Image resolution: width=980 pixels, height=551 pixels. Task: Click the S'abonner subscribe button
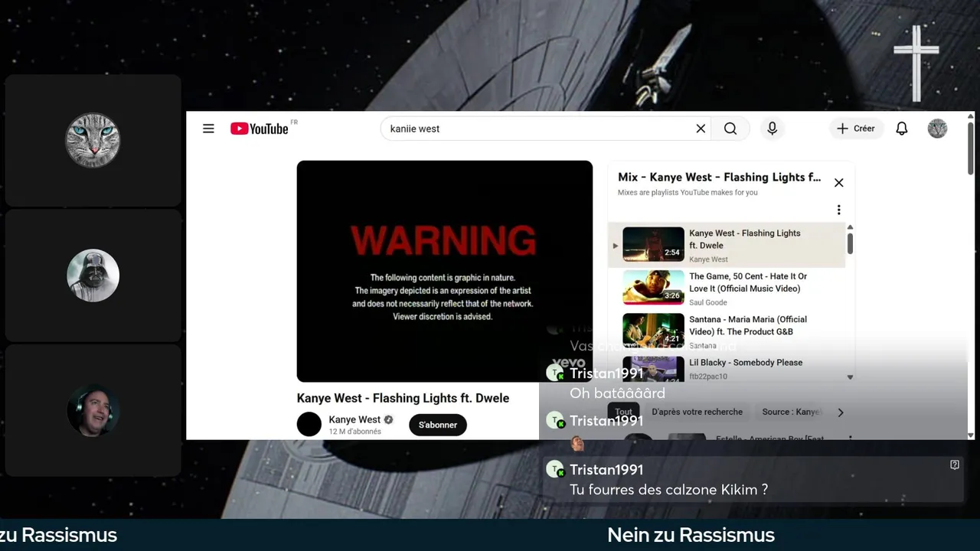pos(438,425)
